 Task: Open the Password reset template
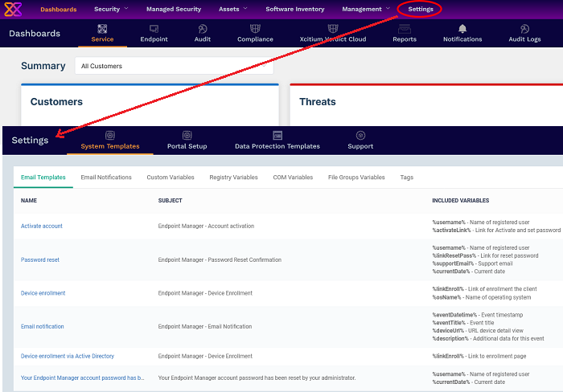(x=40, y=259)
